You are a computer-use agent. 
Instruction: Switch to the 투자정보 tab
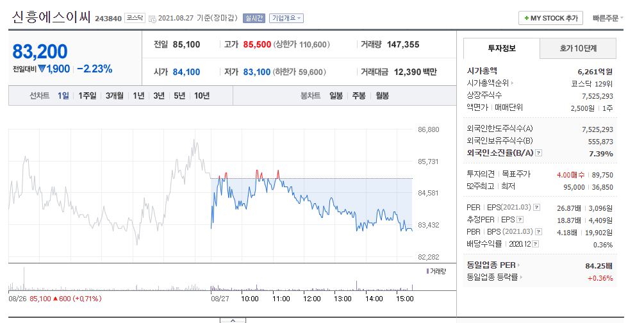[x=502, y=49]
